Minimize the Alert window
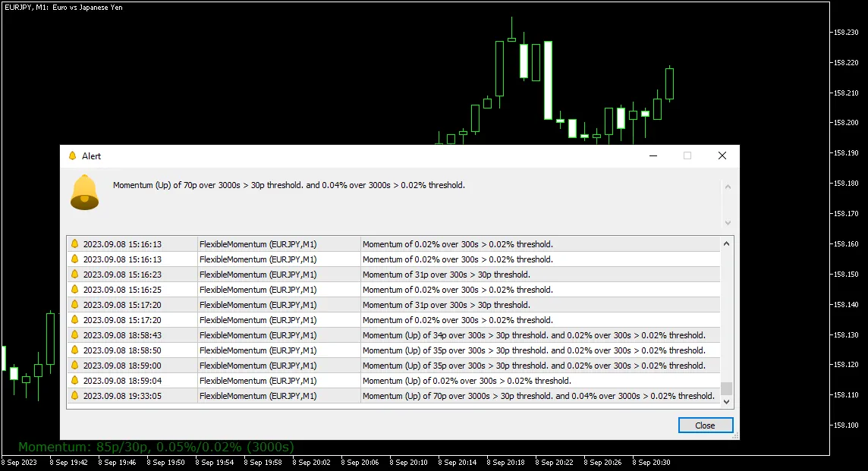The image size is (868, 471). click(x=653, y=155)
